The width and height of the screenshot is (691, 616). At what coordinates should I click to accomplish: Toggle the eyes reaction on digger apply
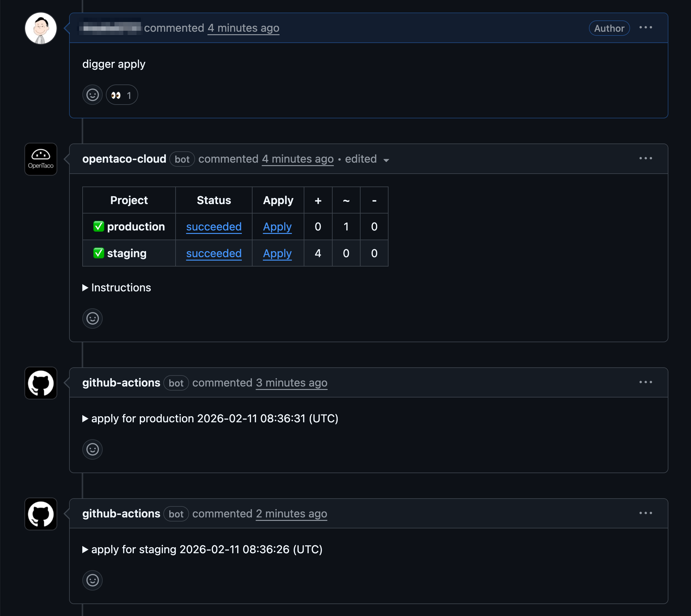121,95
